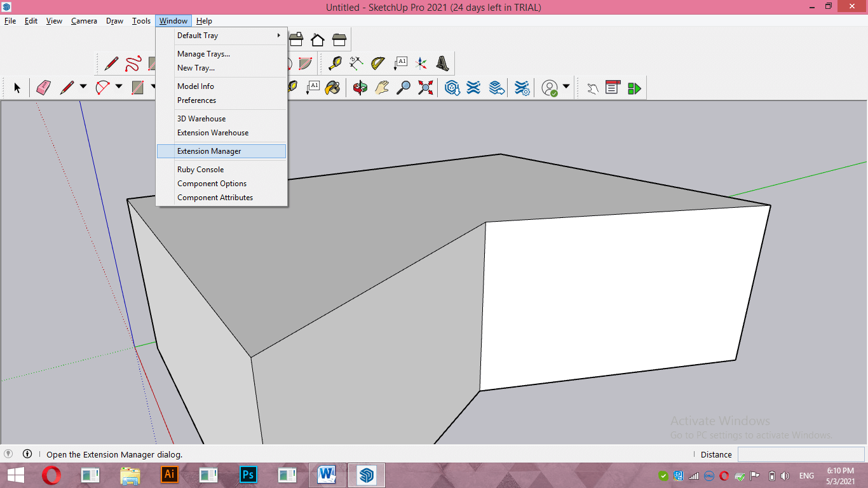Click the rightmost house view icon
The image size is (868, 488).
[x=340, y=40]
